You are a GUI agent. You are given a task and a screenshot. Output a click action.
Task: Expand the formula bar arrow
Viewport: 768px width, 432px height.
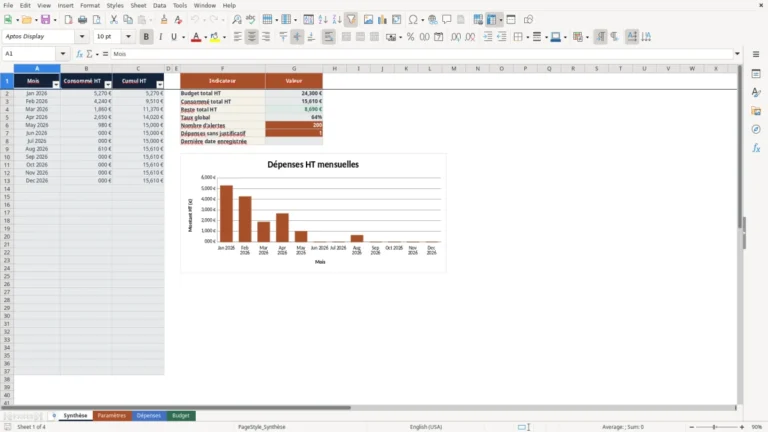click(x=737, y=54)
